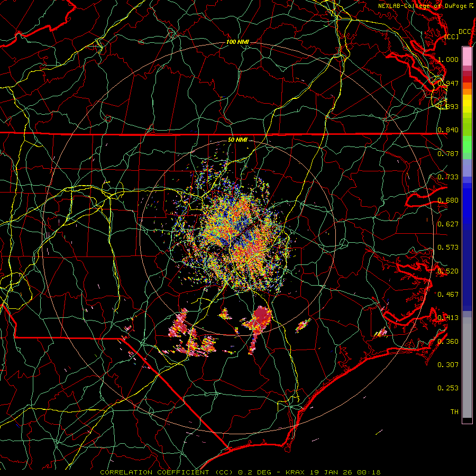Select the 0.893 scale value
The height and width of the screenshot is (476, 476).
[448, 106]
